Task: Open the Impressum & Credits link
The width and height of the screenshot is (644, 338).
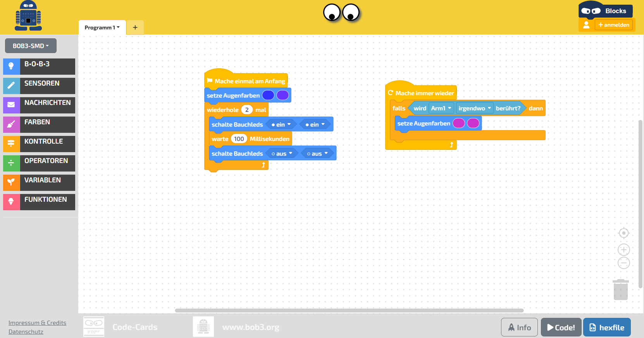Action: click(x=37, y=323)
